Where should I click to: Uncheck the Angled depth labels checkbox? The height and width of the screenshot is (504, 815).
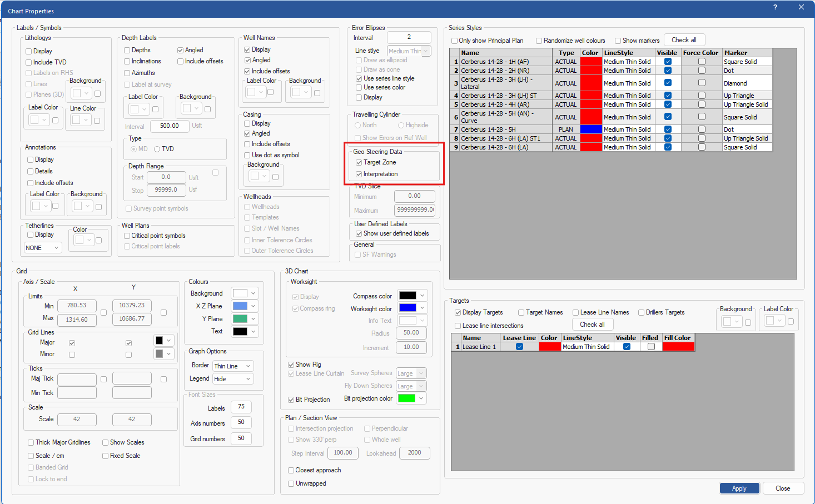181,50
